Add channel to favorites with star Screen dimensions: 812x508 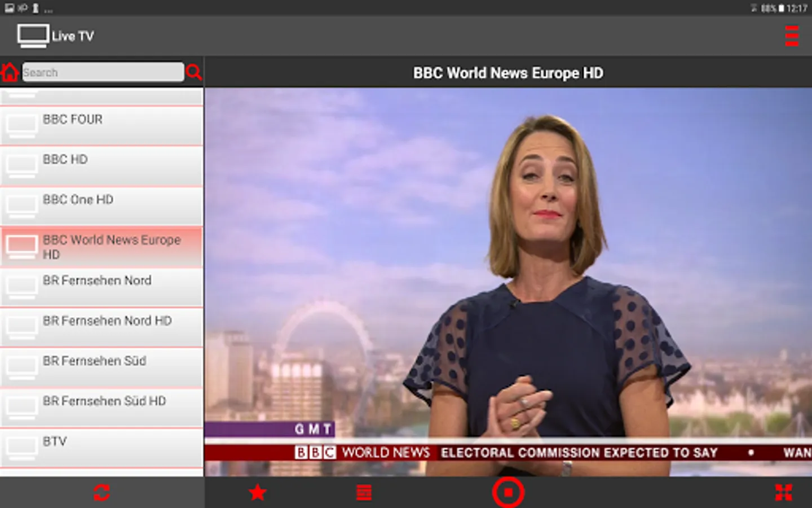258,493
